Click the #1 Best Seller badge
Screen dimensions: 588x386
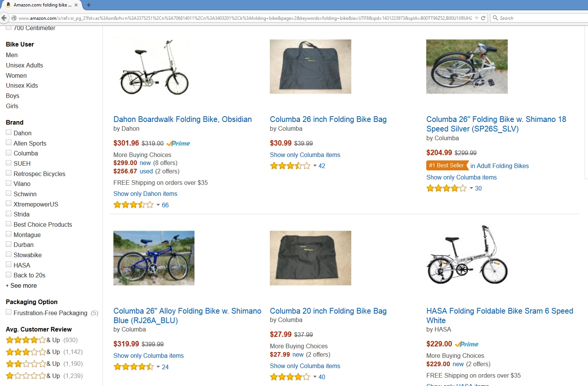pyautogui.click(x=446, y=165)
